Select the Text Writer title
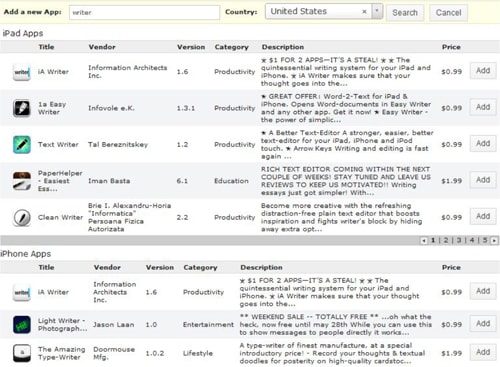This screenshot has width=500, height=367. (x=58, y=144)
